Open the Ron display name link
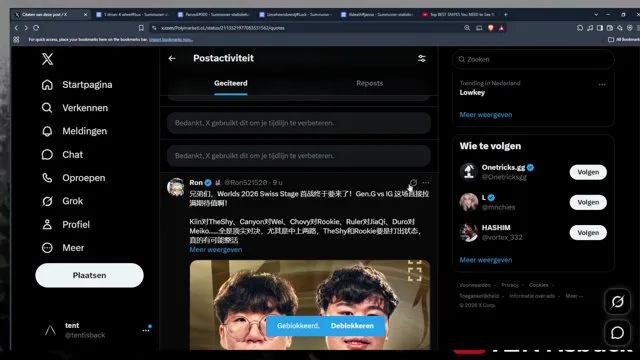 coord(196,182)
